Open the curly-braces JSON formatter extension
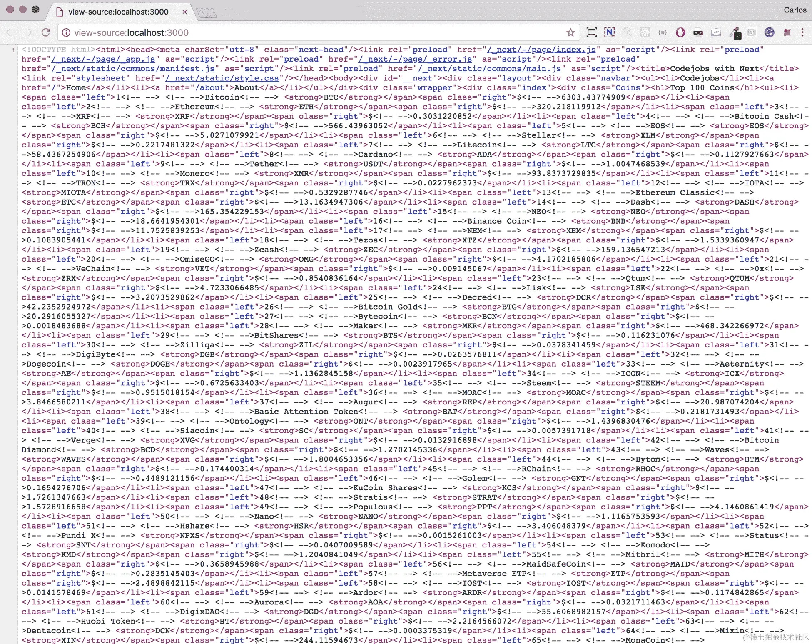 (663, 32)
